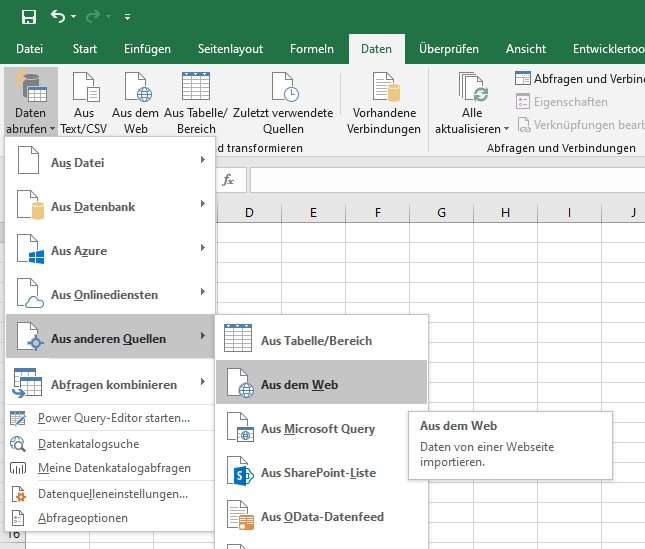Expand the Aus Datenbank submenu arrow
The width and height of the screenshot is (645, 549).
tap(203, 204)
